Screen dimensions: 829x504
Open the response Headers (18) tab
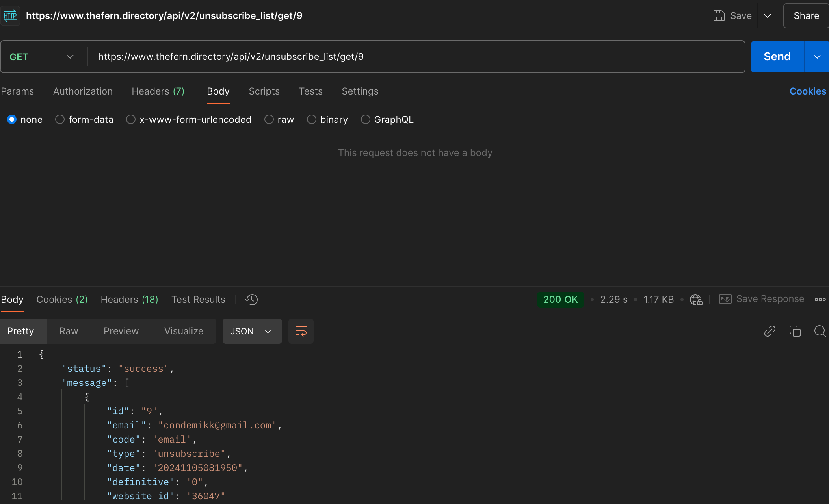(129, 300)
